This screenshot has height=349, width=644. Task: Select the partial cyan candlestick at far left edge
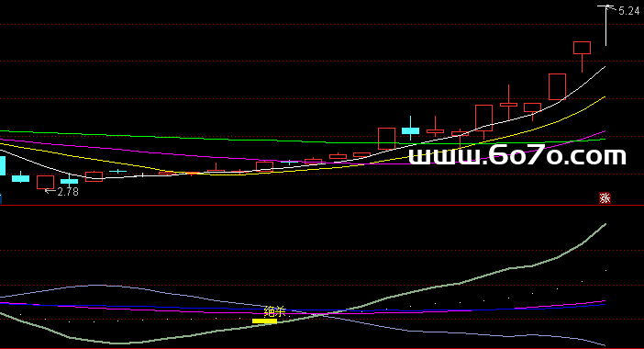click(x=3, y=165)
